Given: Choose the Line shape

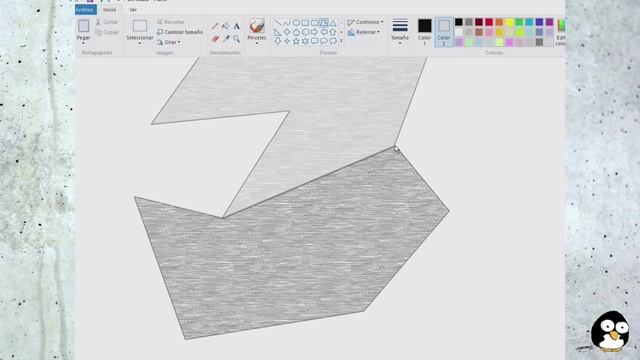Looking at the screenshot, I should click(278, 23).
